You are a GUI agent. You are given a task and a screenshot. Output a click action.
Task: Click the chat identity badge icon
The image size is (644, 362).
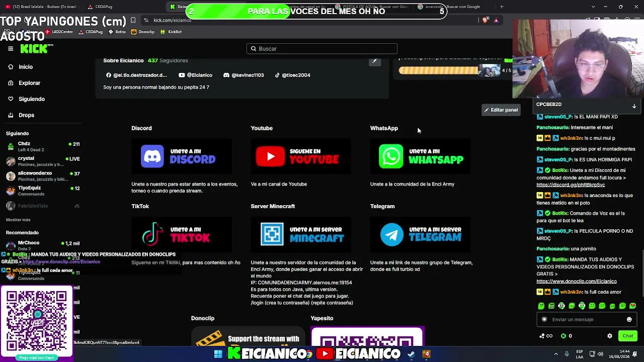pyautogui.click(x=544, y=319)
